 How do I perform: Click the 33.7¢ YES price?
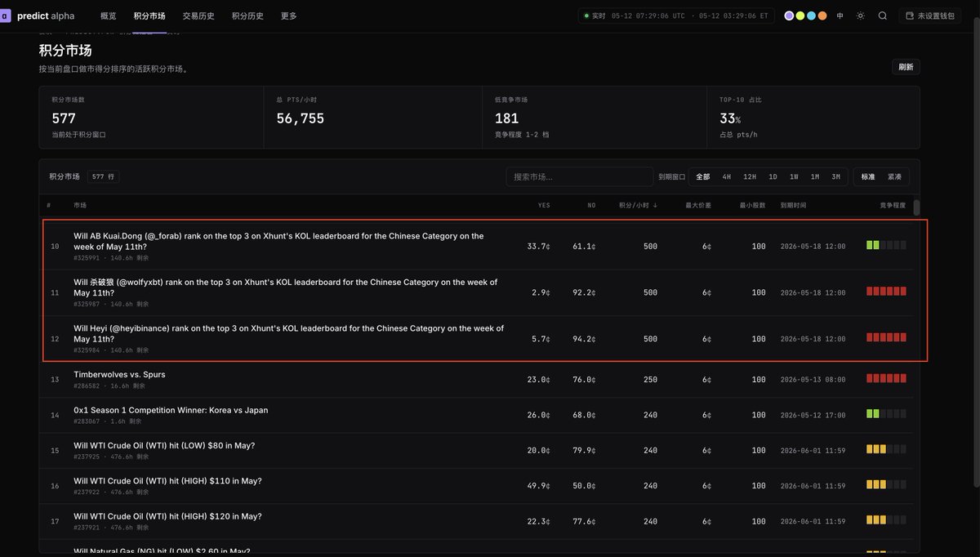[537, 246]
